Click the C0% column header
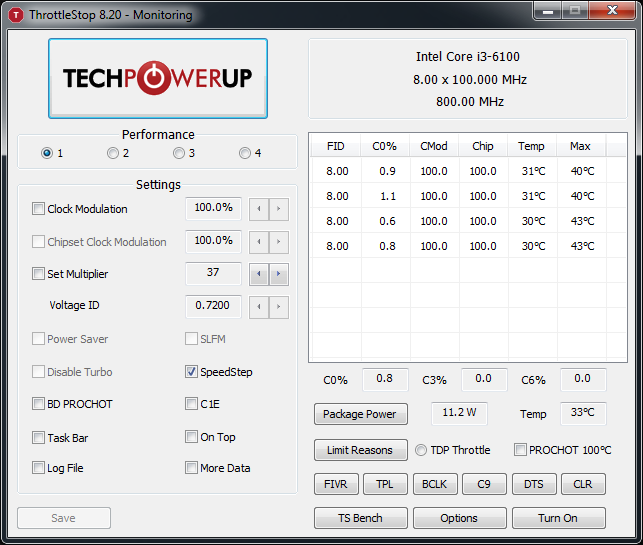643x545 pixels. point(385,146)
